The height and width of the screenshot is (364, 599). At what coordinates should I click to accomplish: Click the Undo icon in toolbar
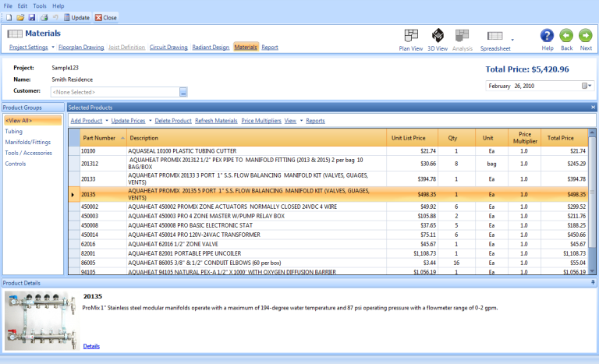point(55,18)
